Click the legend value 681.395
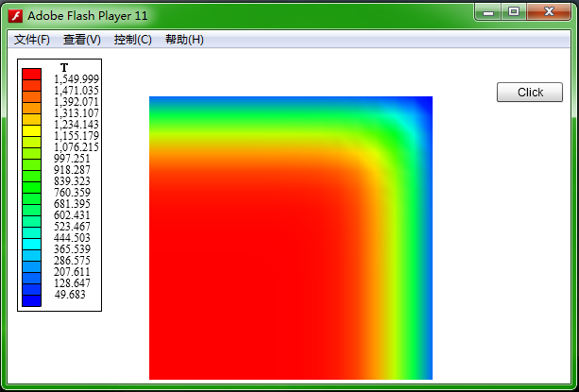 72,204
